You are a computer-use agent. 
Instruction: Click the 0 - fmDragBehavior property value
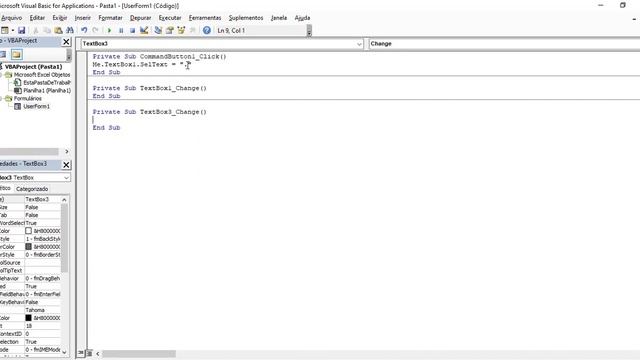pyautogui.click(x=42, y=278)
